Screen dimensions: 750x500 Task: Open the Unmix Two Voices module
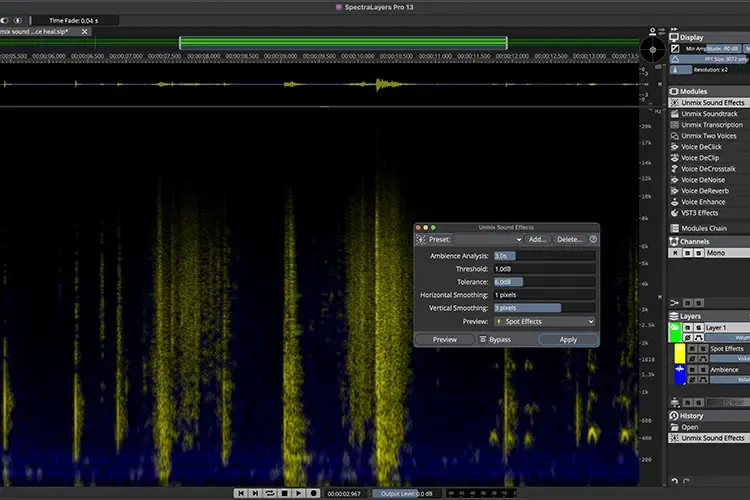(709, 136)
